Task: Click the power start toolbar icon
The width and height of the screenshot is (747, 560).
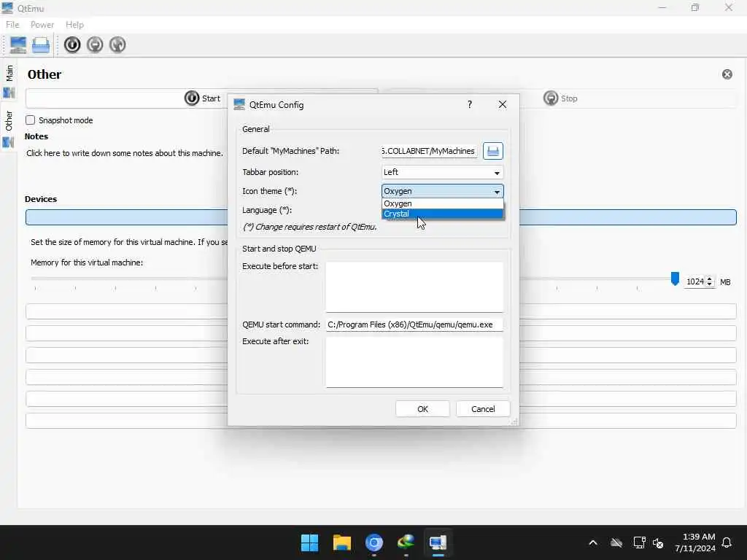Action: 72,44
